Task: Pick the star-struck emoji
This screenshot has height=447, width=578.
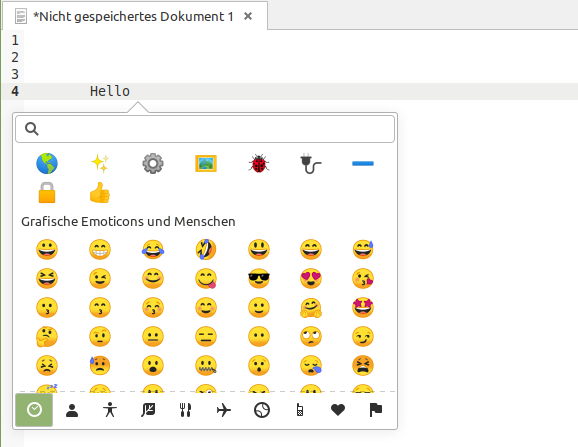Action: click(x=363, y=308)
